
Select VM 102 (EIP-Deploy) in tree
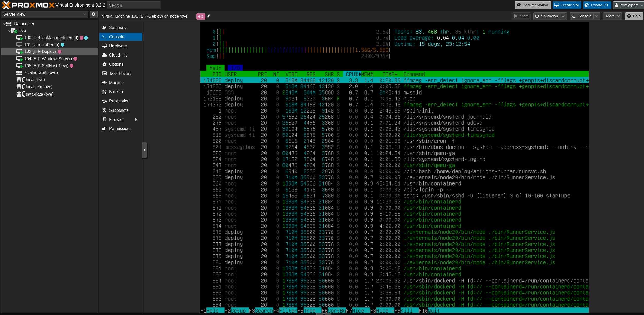coord(49,52)
